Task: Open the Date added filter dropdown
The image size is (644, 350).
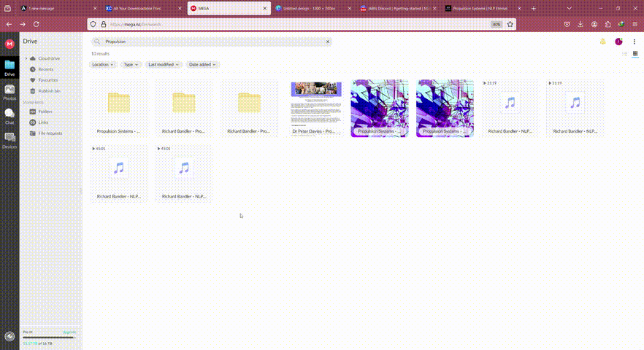Action: pos(202,64)
